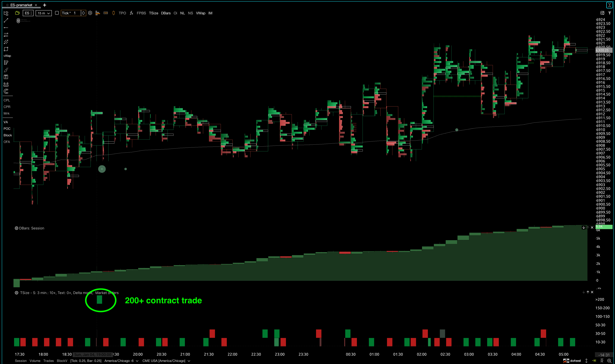Select the brush drawing tool
The width and height of the screenshot is (615, 364).
6,70
